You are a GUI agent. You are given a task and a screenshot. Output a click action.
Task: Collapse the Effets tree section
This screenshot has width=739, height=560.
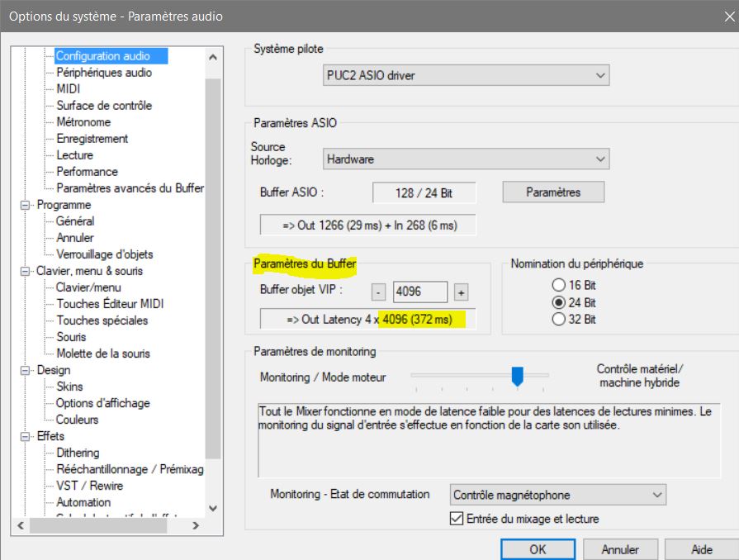25,436
